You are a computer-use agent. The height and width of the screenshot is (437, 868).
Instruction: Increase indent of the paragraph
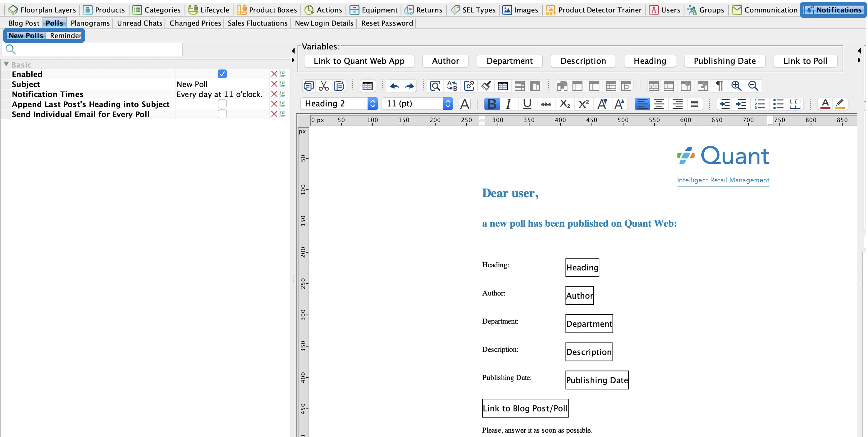741,104
